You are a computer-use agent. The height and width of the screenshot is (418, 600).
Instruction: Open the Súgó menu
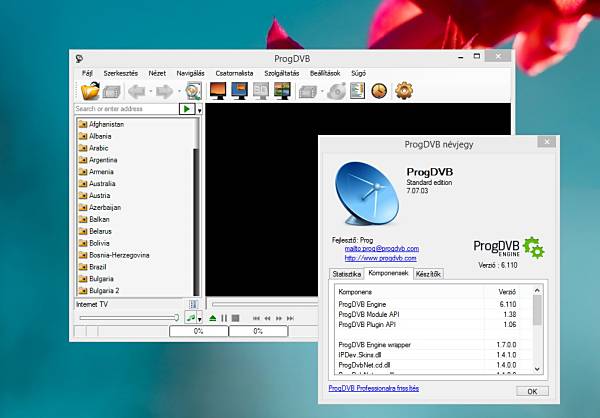click(359, 73)
